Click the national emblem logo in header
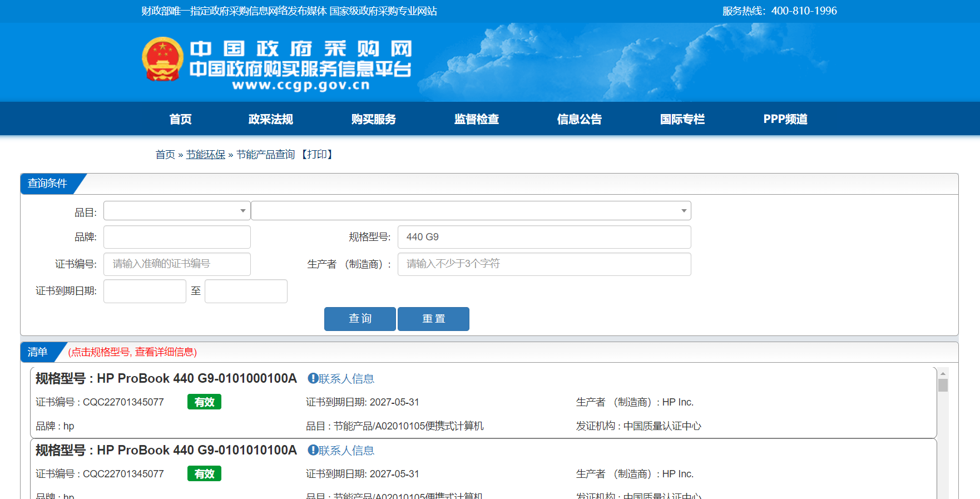Viewport: 980px width, 499px height. (x=162, y=59)
